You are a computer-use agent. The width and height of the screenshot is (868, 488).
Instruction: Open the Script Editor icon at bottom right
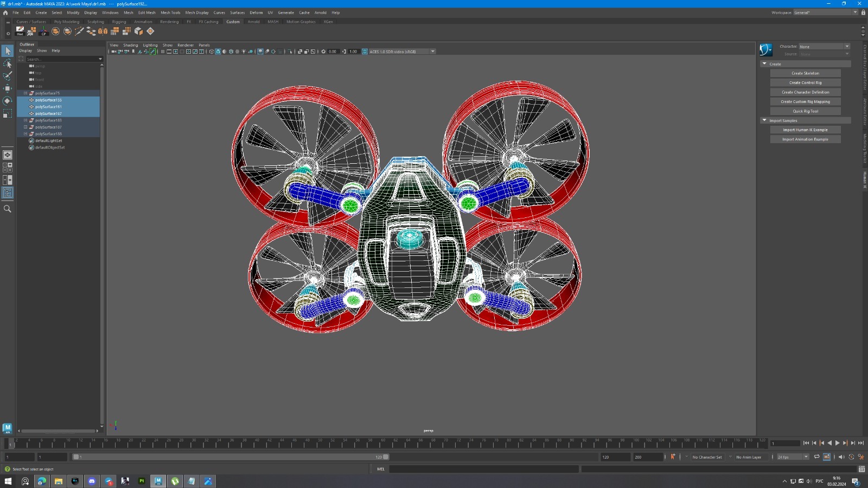click(861, 469)
